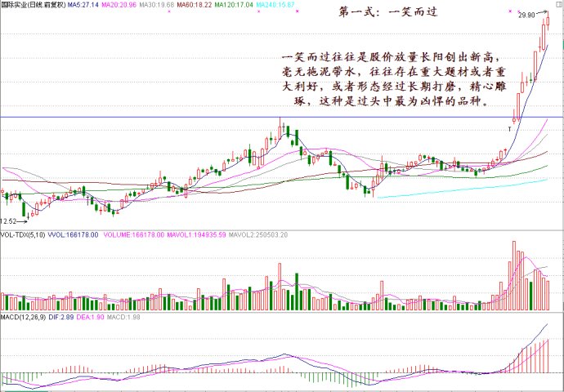Click the 29.90 high price label
The height and width of the screenshot is (392, 564).
[x=526, y=15]
